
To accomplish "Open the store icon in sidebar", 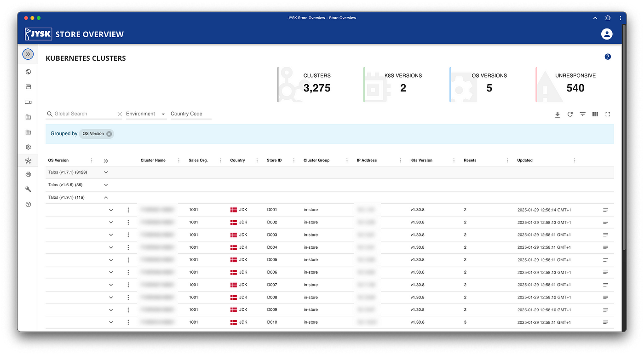I will [28, 87].
